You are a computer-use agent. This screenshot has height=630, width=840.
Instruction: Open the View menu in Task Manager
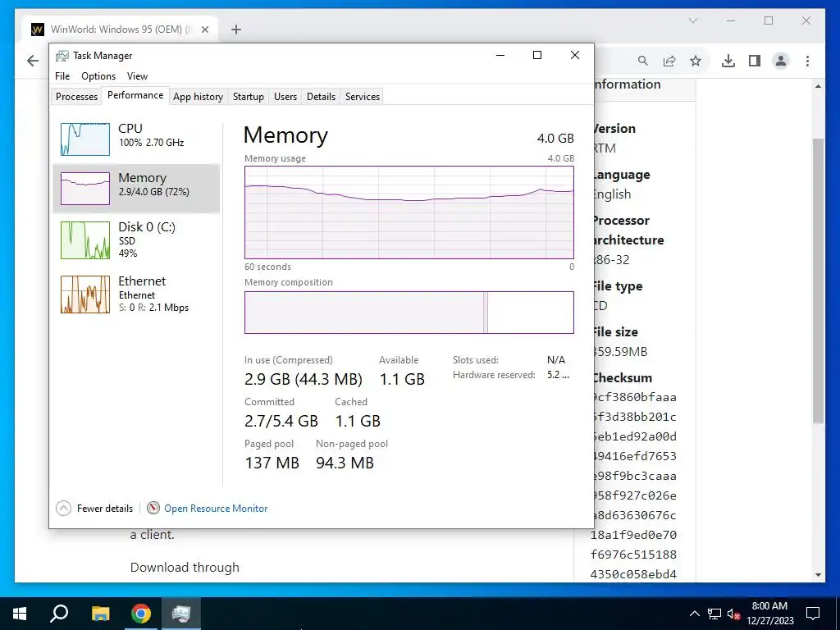click(x=137, y=76)
